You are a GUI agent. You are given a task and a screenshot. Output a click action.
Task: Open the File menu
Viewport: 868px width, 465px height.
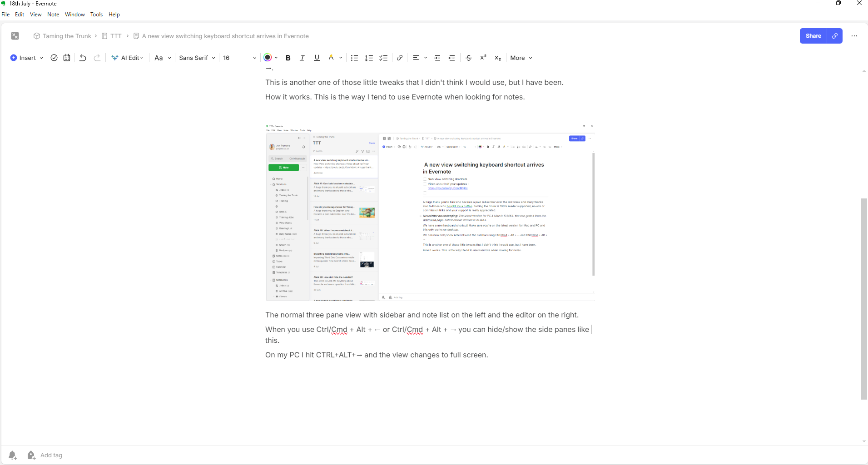tap(5, 15)
